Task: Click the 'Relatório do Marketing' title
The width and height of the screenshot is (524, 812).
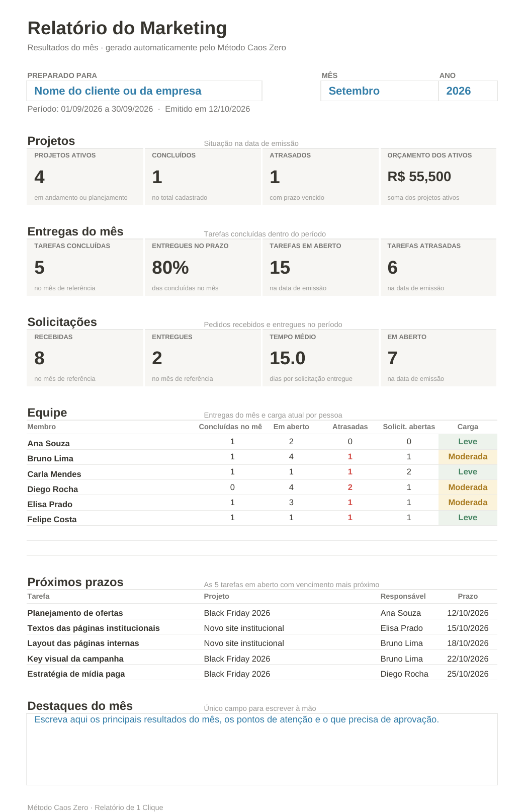Action: (127, 28)
